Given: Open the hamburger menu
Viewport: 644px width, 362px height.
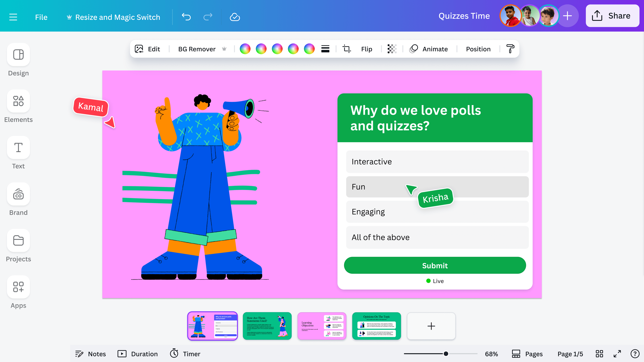Looking at the screenshot, I should click(13, 17).
